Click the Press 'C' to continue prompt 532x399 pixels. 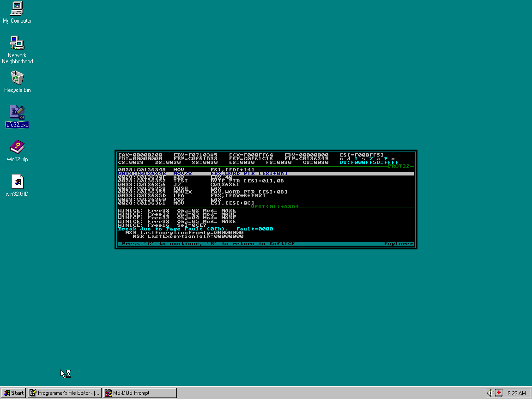(x=208, y=244)
